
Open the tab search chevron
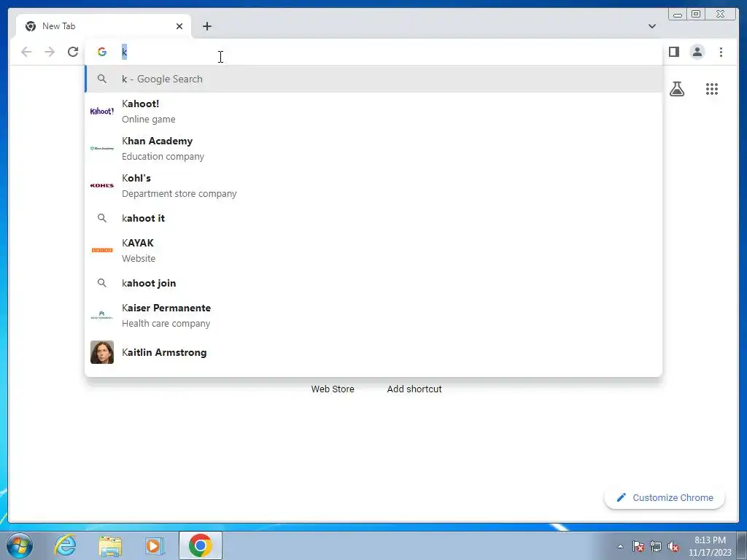point(651,26)
